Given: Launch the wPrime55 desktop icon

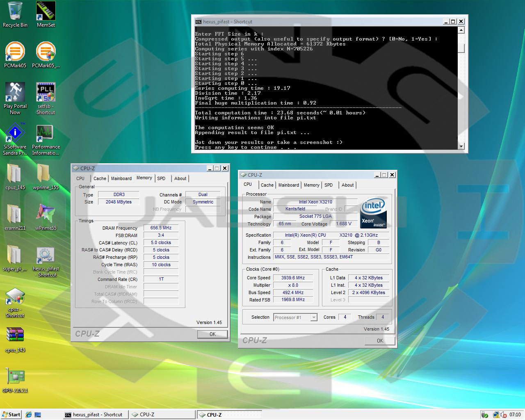Looking at the screenshot, I should pyautogui.click(x=46, y=217).
